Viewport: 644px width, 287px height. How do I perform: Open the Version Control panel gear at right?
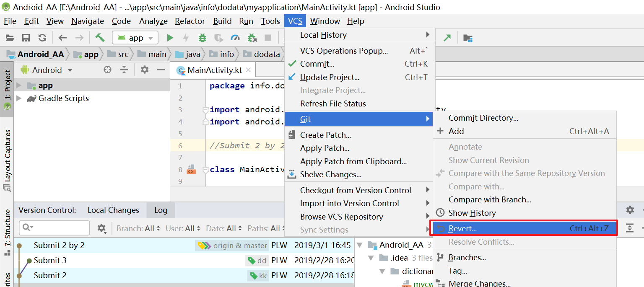[630, 210]
